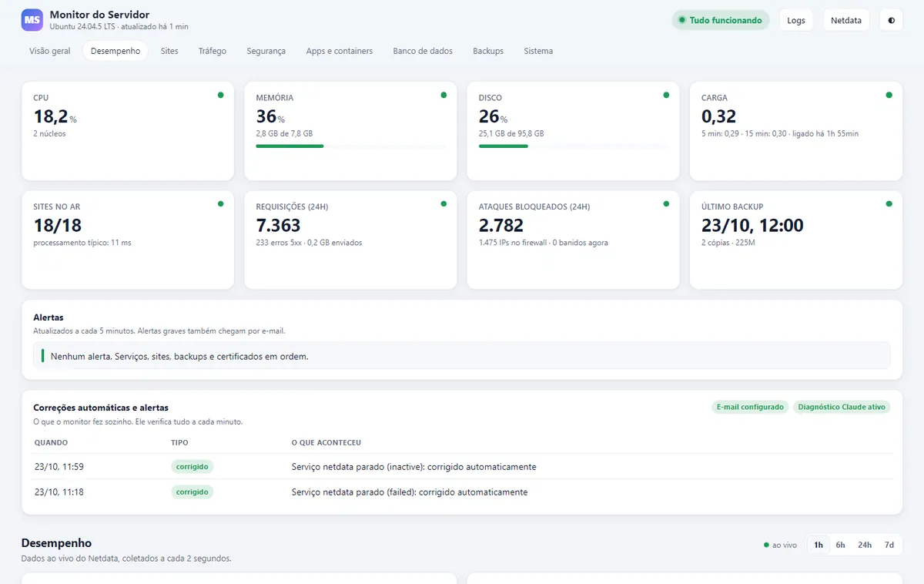This screenshot has width=924, height=584.
Task: Click the 'Diagnóstico Claude ativo' badge
Action: (x=842, y=407)
